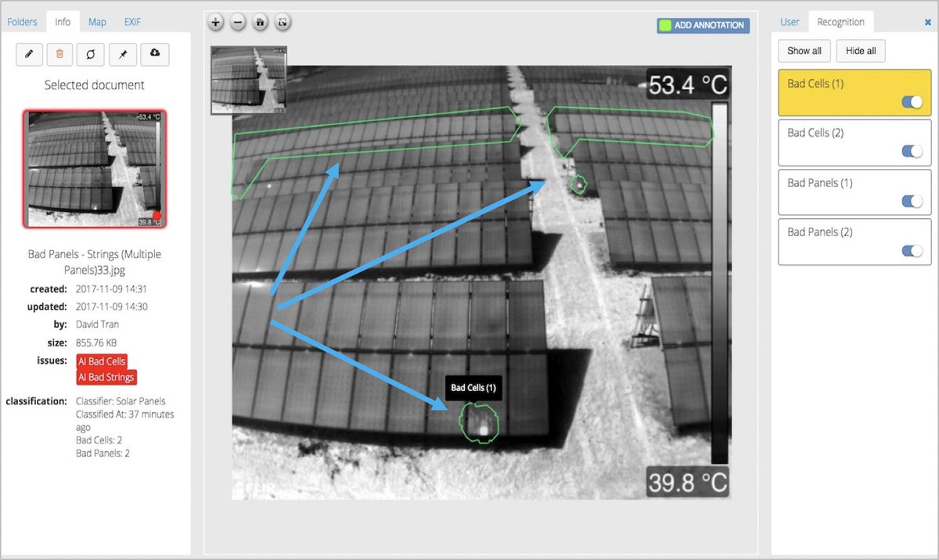
Task: Click the Hide all button
Action: tap(861, 51)
